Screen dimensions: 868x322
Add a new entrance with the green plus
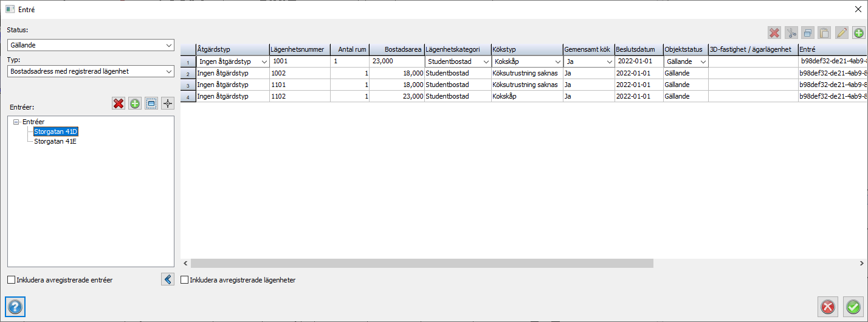tap(135, 103)
